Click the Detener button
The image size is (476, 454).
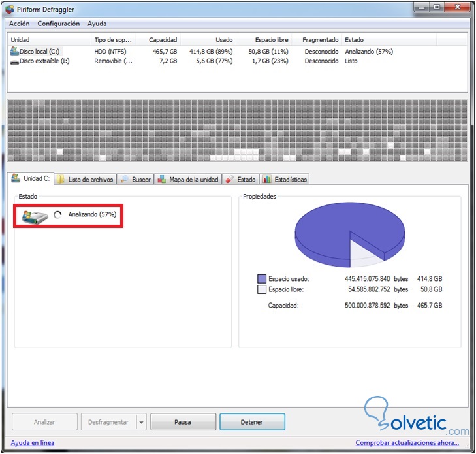coord(252,422)
